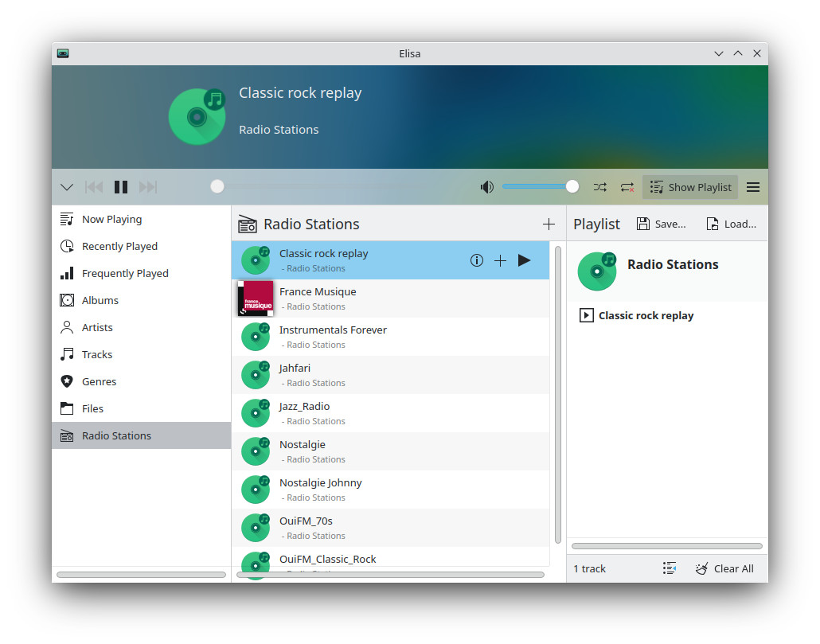Open the Tracks view

[141, 354]
